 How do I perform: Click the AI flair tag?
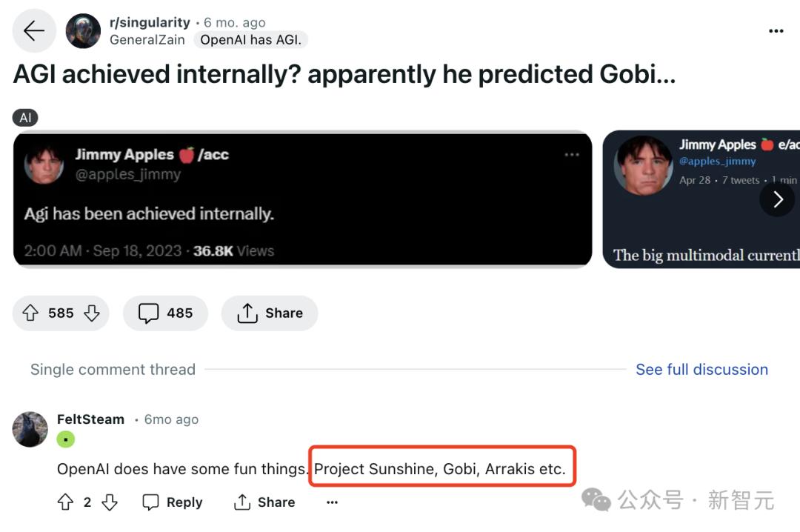tap(25, 118)
